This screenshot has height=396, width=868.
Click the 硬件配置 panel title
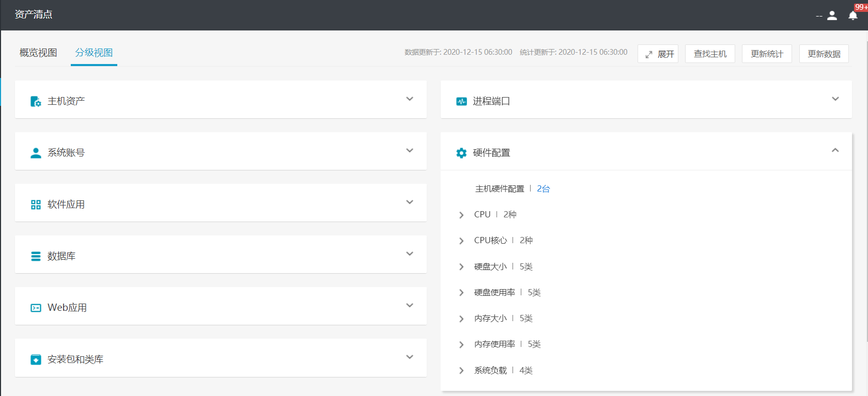(x=491, y=153)
